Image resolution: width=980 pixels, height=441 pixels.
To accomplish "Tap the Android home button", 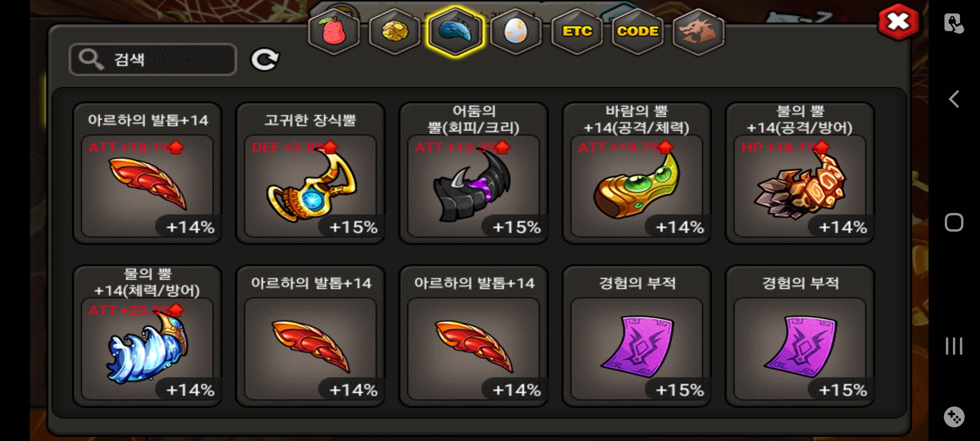I will click(x=954, y=223).
